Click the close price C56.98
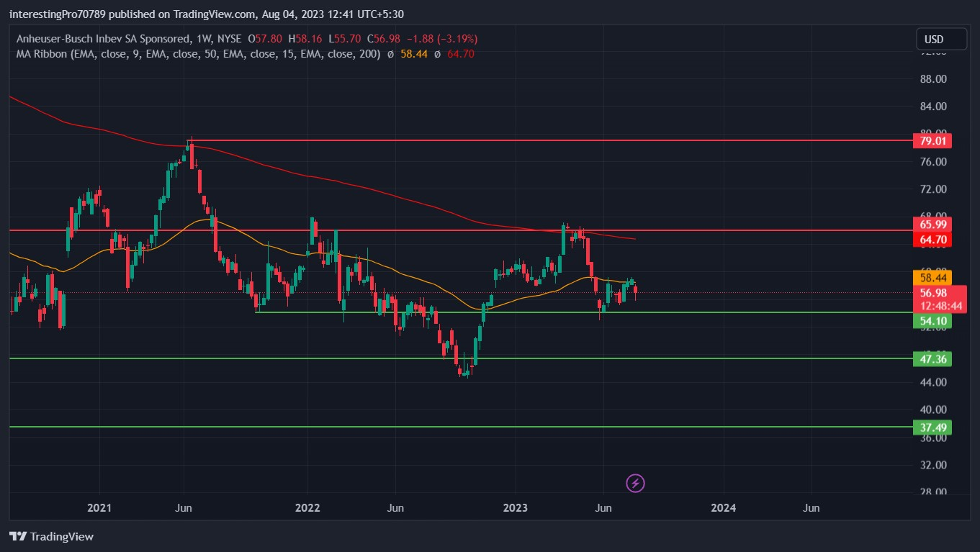Screen dimensions: 980x552 pos(385,39)
